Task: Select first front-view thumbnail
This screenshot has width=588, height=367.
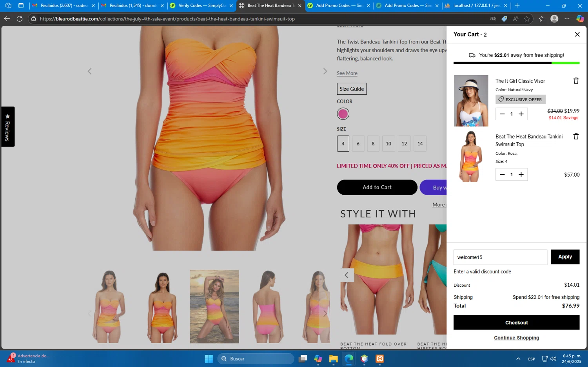Action: tap(109, 307)
